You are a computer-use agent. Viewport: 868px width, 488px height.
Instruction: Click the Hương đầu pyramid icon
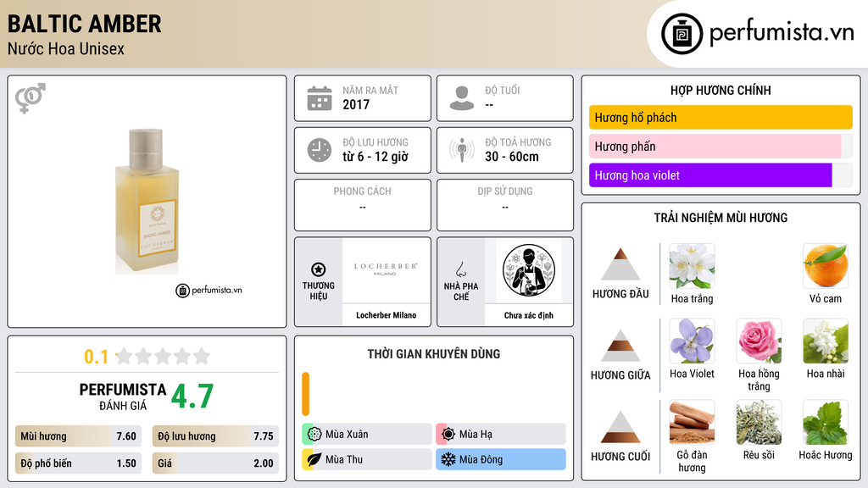click(x=620, y=264)
